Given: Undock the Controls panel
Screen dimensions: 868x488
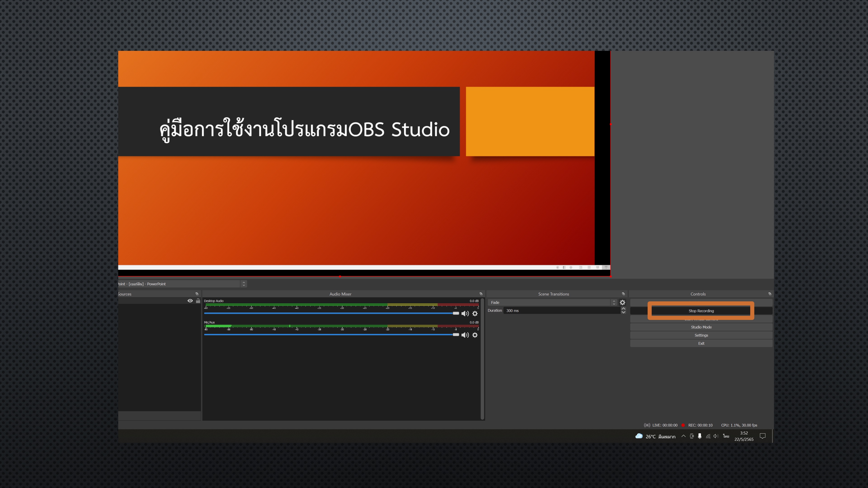Looking at the screenshot, I should 770,294.
